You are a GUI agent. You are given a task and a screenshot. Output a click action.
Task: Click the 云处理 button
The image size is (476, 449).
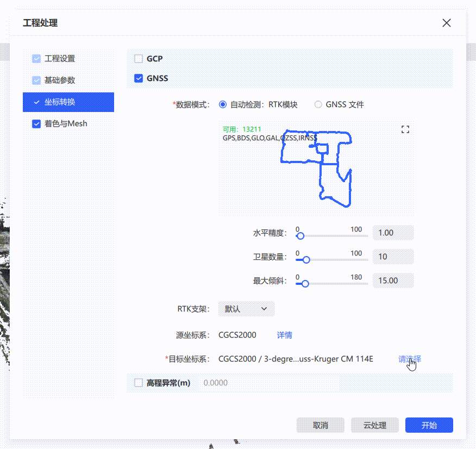(374, 425)
